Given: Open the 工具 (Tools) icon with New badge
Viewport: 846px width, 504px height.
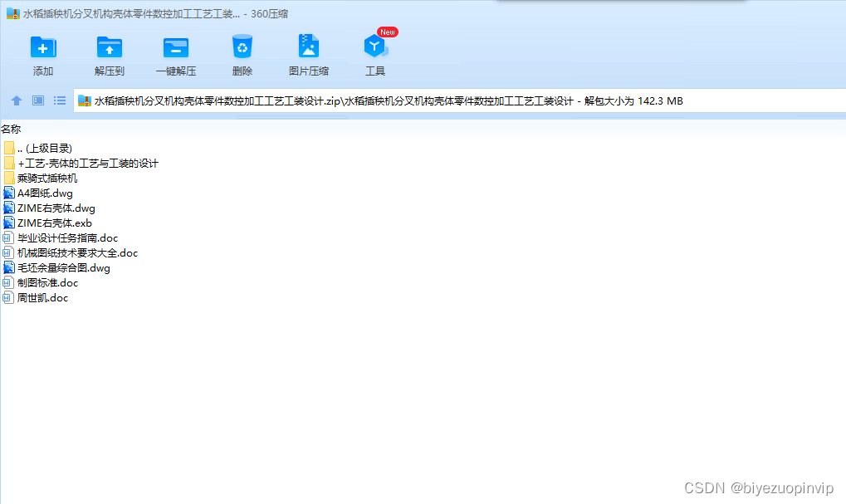Looking at the screenshot, I should [x=376, y=46].
